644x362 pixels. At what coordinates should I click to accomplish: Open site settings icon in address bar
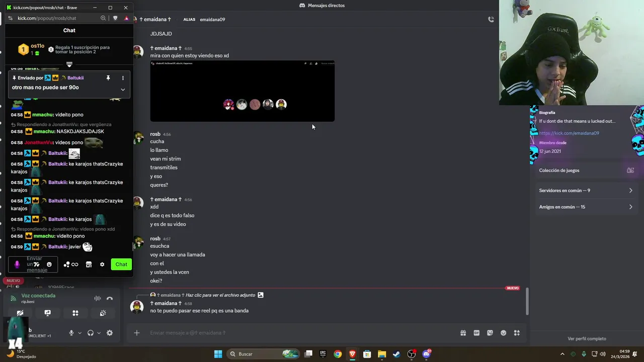pyautogui.click(x=10, y=18)
